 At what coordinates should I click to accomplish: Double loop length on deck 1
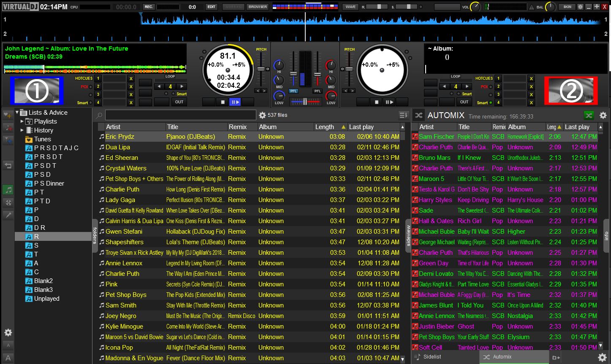[182, 86]
